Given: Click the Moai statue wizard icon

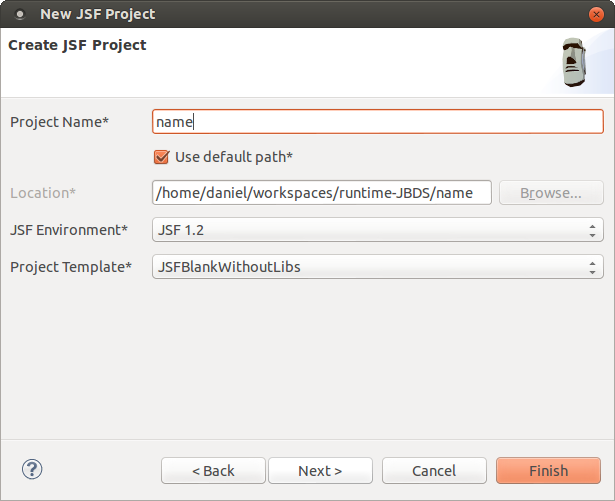Looking at the screenshot, I should [574, 63].
